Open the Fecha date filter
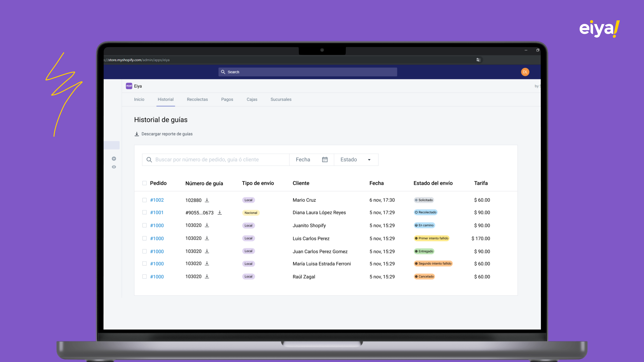The image size is (644, 362). [x=312, y=160]
